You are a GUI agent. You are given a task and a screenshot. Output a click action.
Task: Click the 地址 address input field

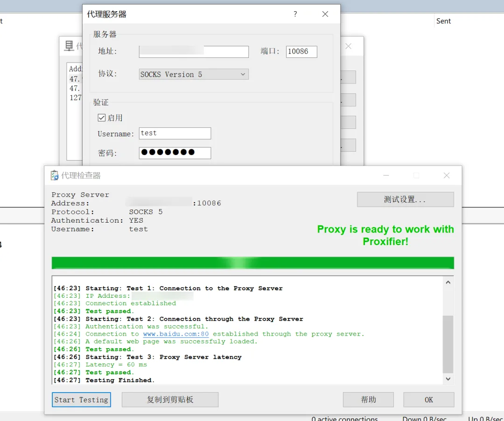tap(194, 51)
